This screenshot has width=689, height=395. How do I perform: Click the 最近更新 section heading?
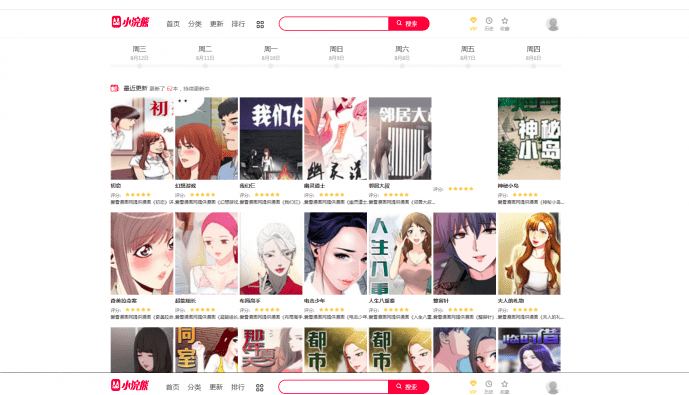(135, 88)
